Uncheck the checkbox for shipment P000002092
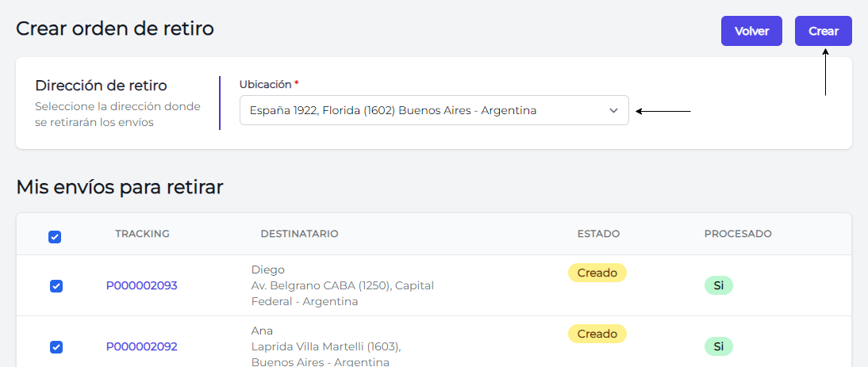The image size is (868, 367). (x=56, y=346)
